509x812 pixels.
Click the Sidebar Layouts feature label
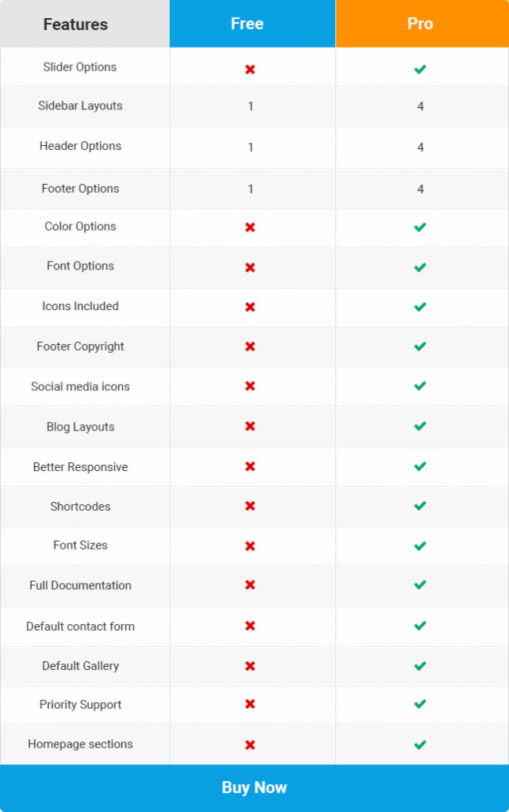coord(80,105)
